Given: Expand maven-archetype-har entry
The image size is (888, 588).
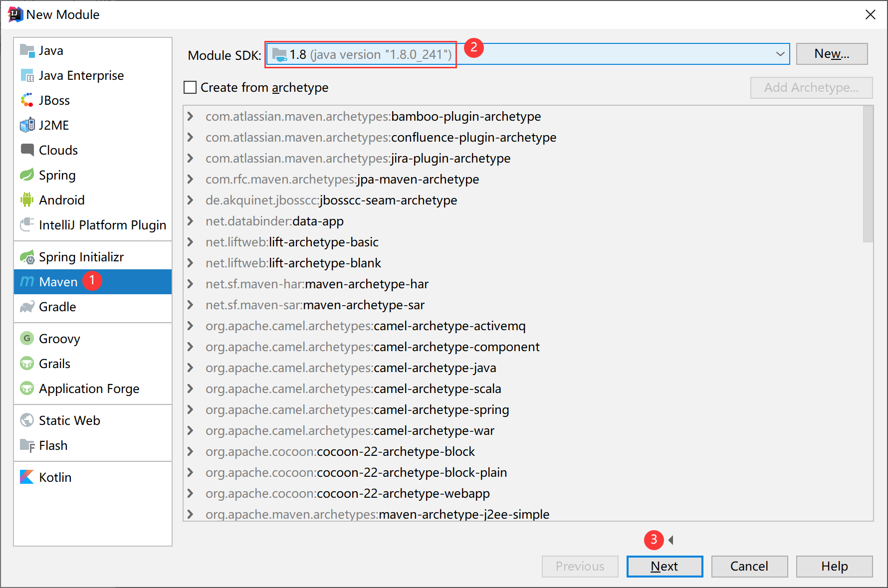Looking at the screenshot, I should click(190, 284).
